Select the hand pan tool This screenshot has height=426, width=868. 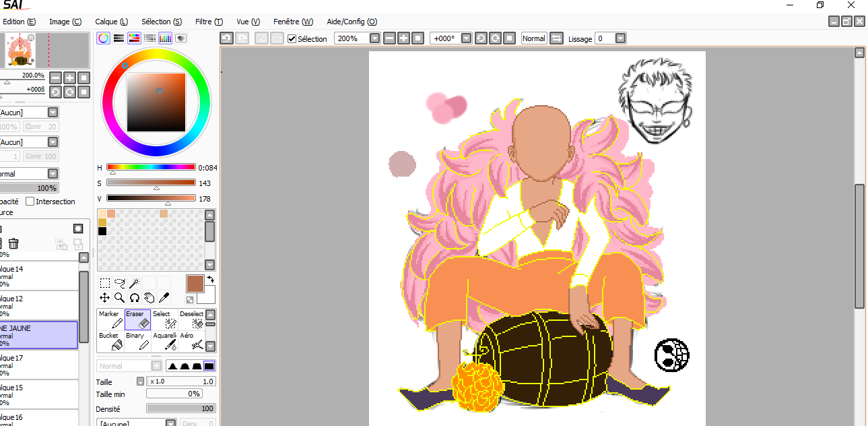[149, 297]
